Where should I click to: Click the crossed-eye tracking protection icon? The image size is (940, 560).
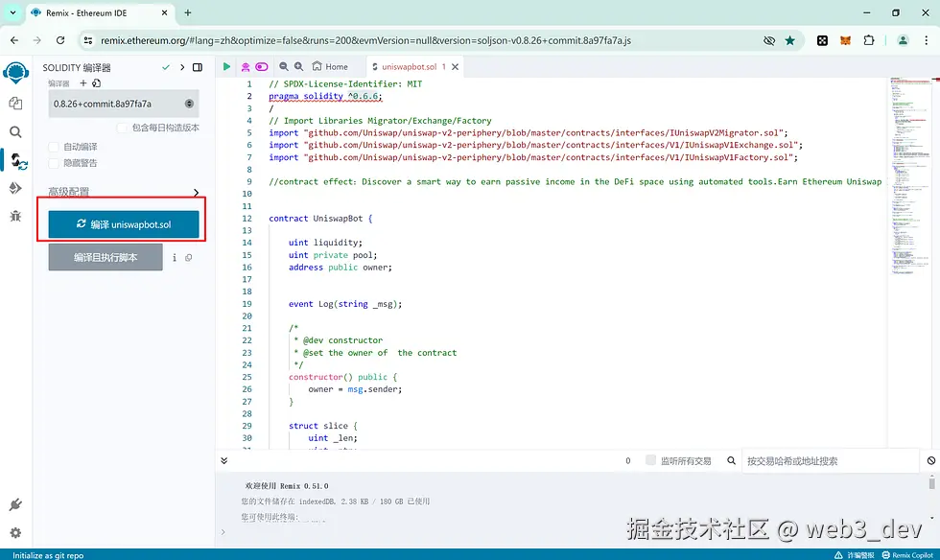click(769, 40)
